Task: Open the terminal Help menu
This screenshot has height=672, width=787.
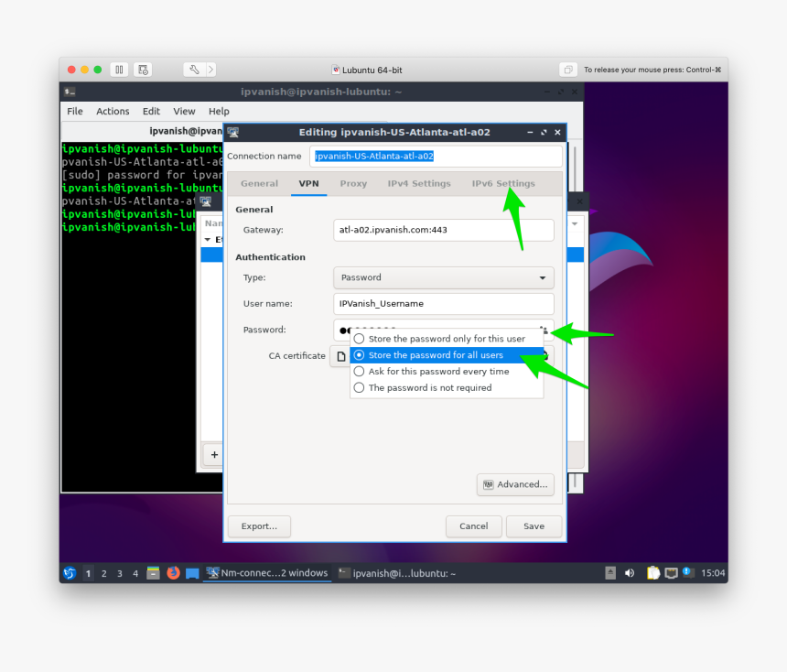Action: coord(219,112)
